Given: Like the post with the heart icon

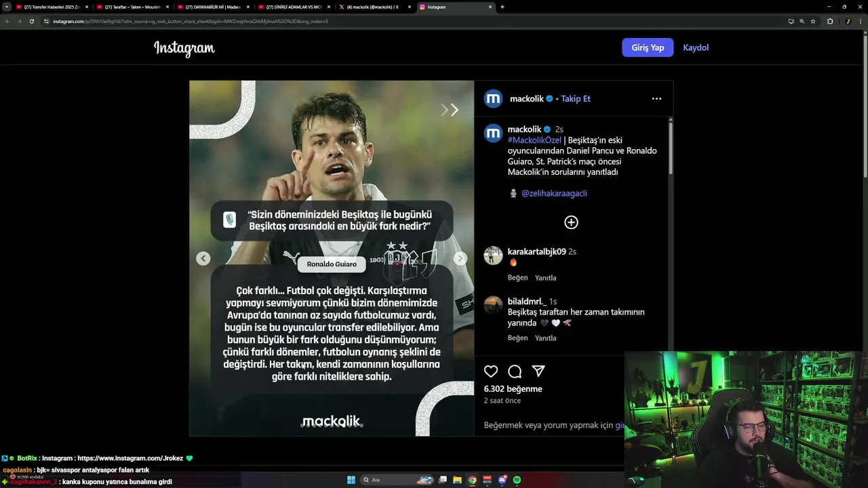Looking at the screenshot, I should click(x=491, y=371).
